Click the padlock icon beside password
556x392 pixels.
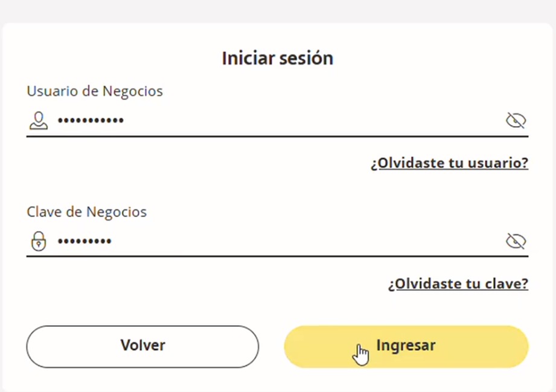(x=39, y=241)
